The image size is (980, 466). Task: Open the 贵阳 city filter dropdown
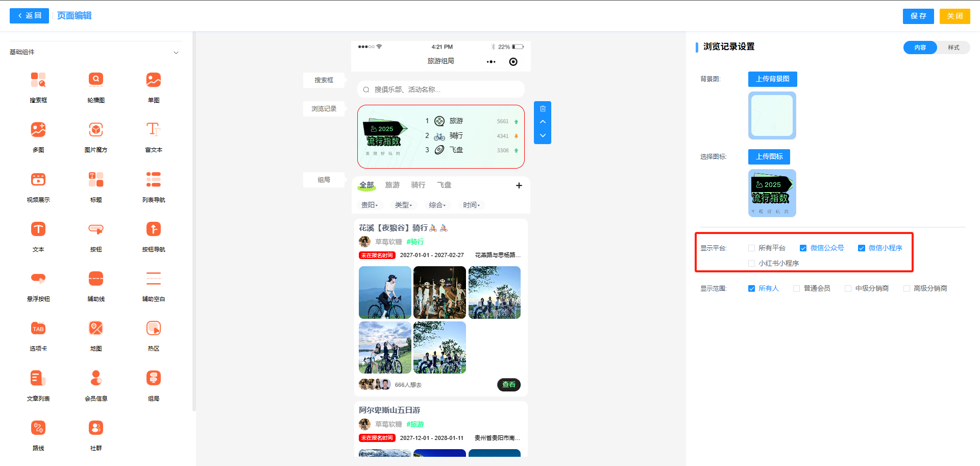370,205
